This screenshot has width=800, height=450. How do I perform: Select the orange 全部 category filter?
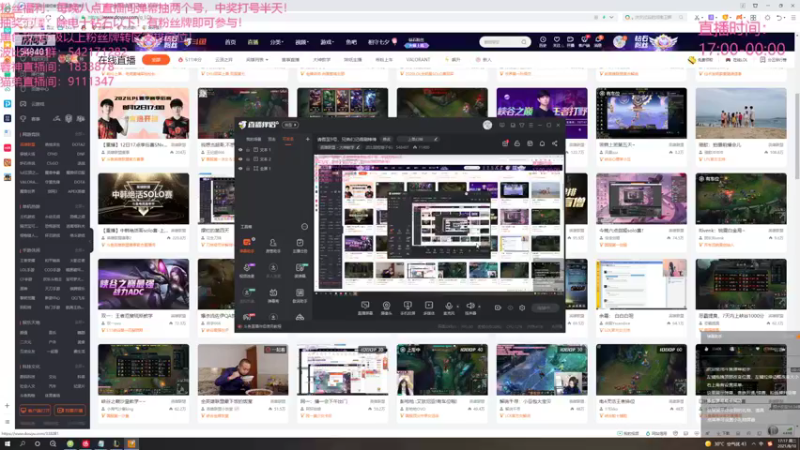pyautogui.click(x=156, y=60)
